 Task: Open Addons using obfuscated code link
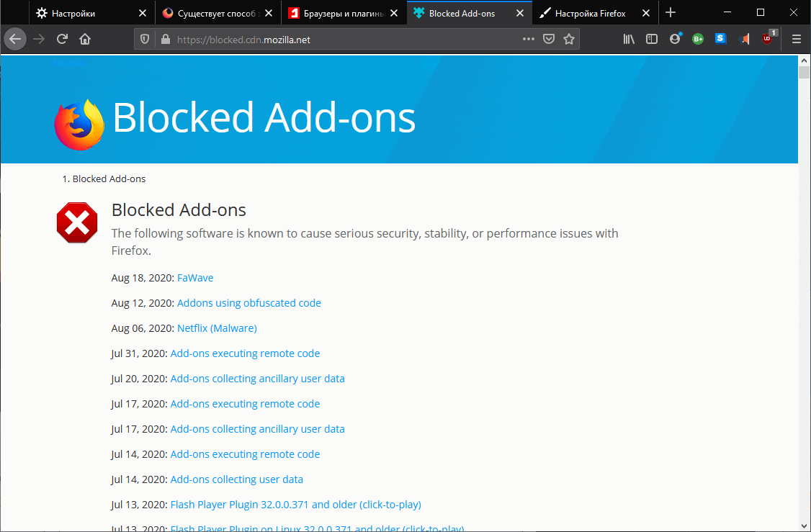click(x=249, y=303)
